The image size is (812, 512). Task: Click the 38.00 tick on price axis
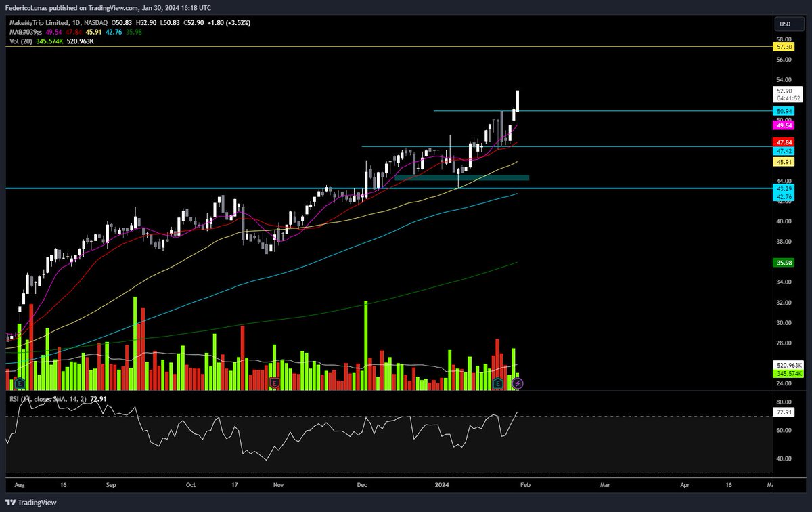pos(784,242)
